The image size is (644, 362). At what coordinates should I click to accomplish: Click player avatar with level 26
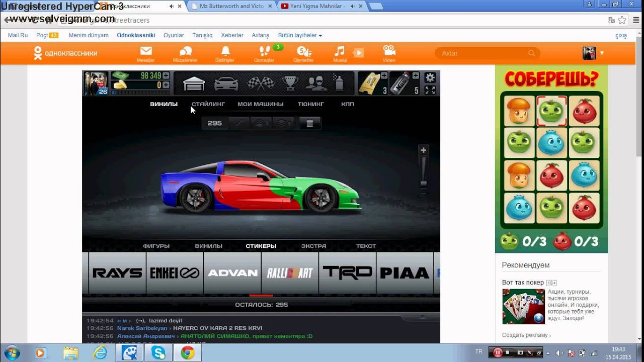coord(96,83)
